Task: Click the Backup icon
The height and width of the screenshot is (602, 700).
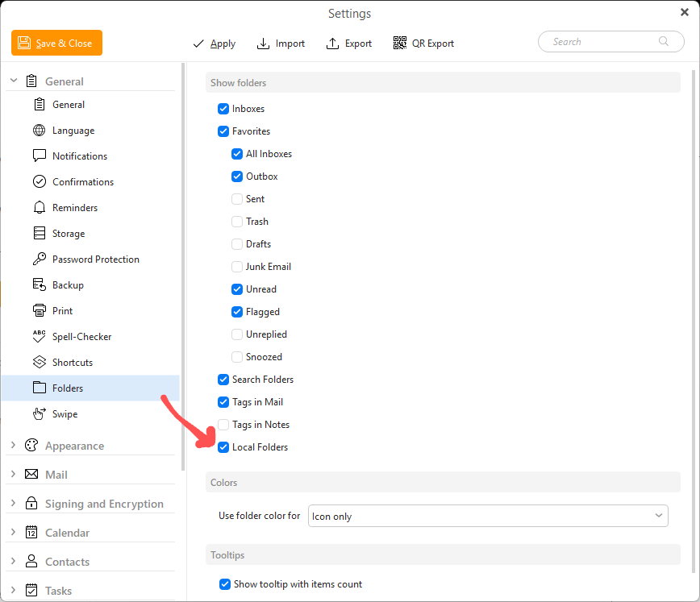Action: click(x=40, y=284)
